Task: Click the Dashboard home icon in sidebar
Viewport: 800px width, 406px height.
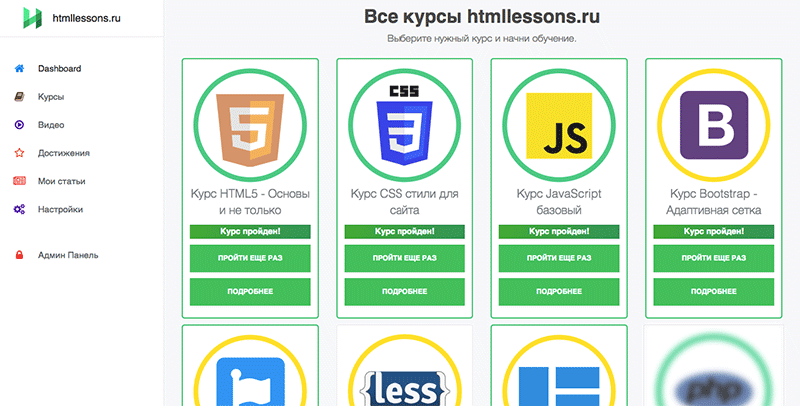Action: coord(19,69)
